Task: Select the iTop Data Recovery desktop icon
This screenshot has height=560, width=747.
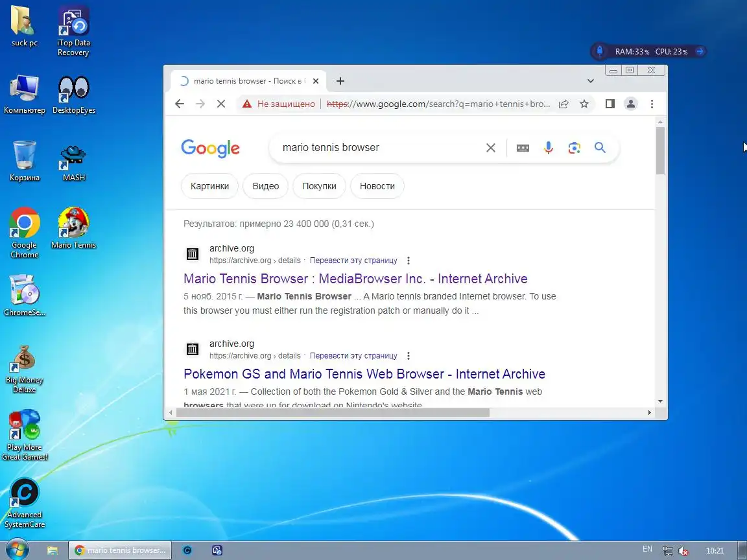Action: pos(73,31)
